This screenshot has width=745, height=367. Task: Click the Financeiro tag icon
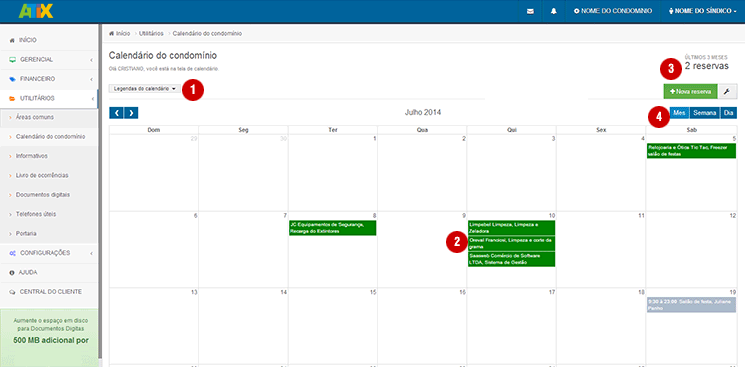tap(12, 79)
